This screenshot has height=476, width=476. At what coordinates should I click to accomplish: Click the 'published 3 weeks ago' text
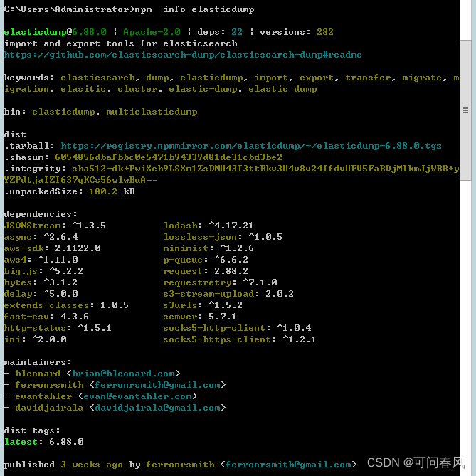[63, 465]
